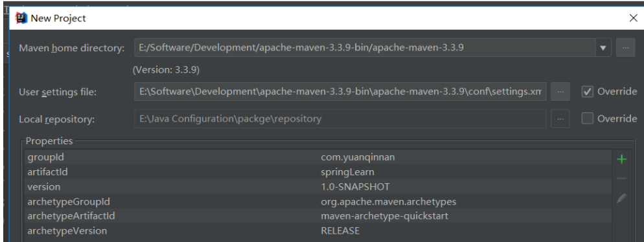Click the com.yuanqinnan value
This screenshot has width=644, height=242.
[358, 157]
